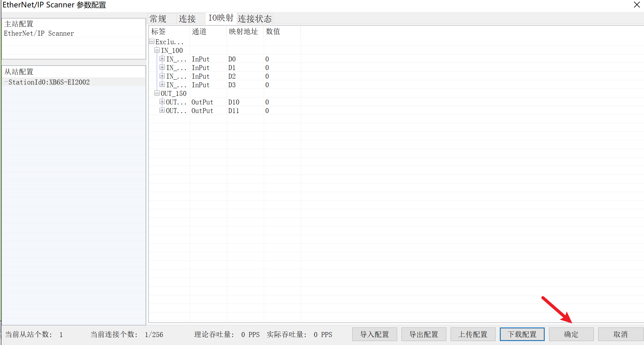The image size is (644, 345).
Task: Expand the OUT row mapped to D10
Action: click(162, 101)
